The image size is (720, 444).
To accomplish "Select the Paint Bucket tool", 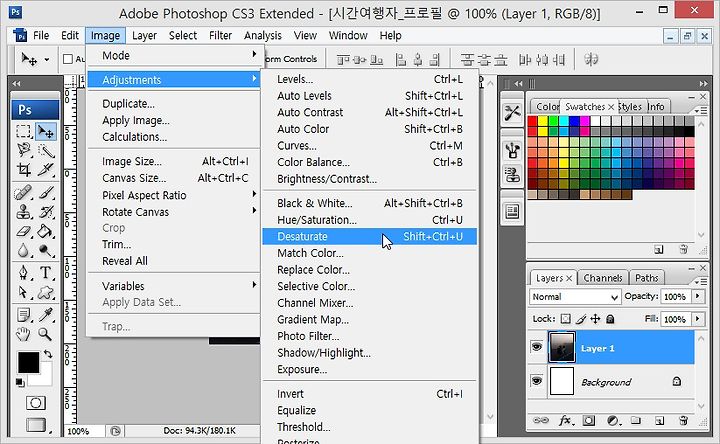I will click(x=46, y=231).
